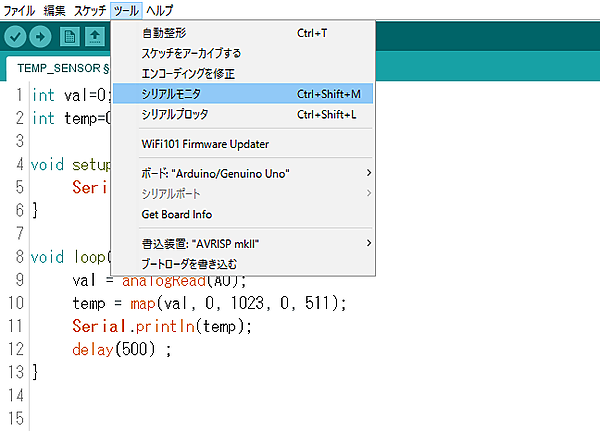Open the スケッチ menu
Image resolution: width=600 pixels, height=431 pixels.
[89, 9]
